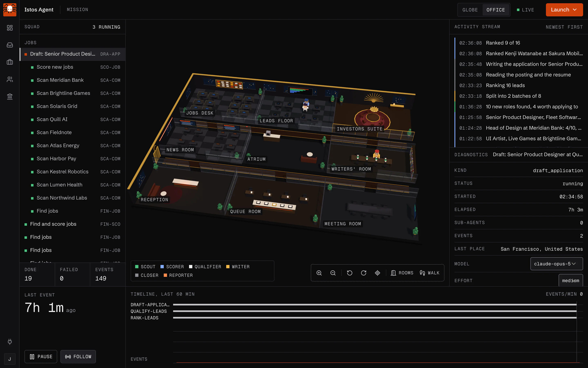Toggle ROOMS labels in view toolbar

(402, 273)
